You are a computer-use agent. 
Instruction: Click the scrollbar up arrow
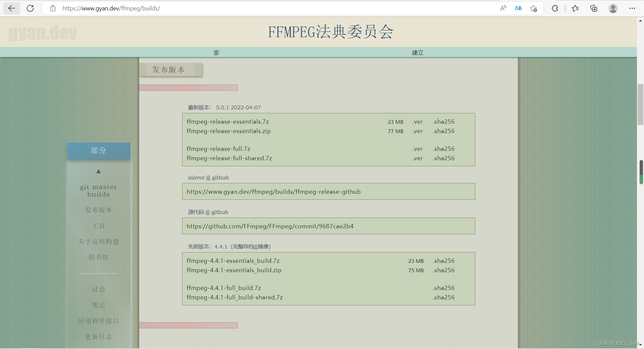click(640, 20)
